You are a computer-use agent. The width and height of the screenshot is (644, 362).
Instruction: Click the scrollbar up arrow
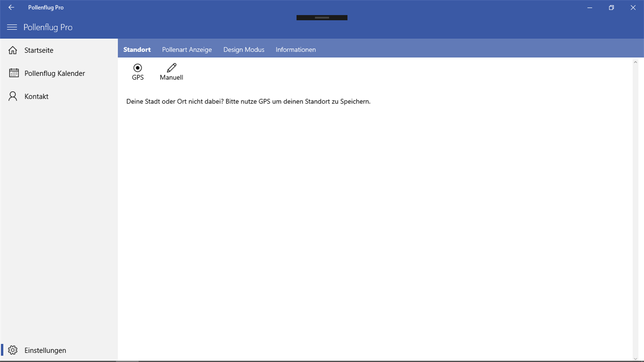click(x=636, y=63)
